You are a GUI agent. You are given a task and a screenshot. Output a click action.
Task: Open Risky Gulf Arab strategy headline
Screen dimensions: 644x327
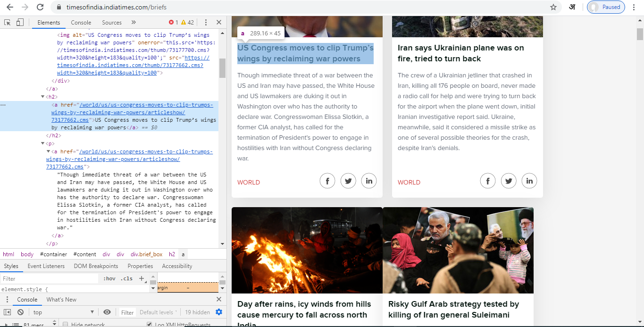[453, 310]
